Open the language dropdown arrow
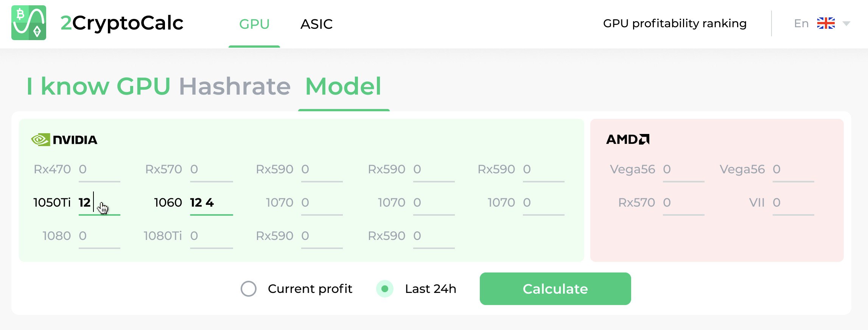 [x=846, y=24]
